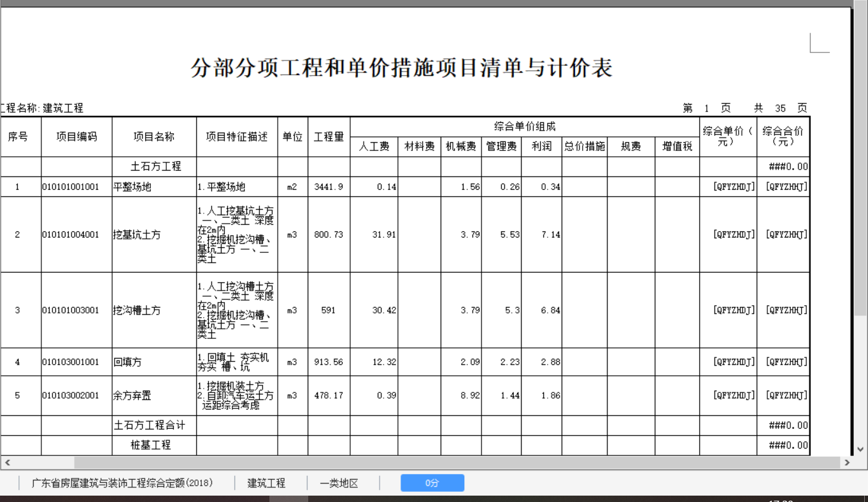Click labor cost value 31.91

point(384,234)
